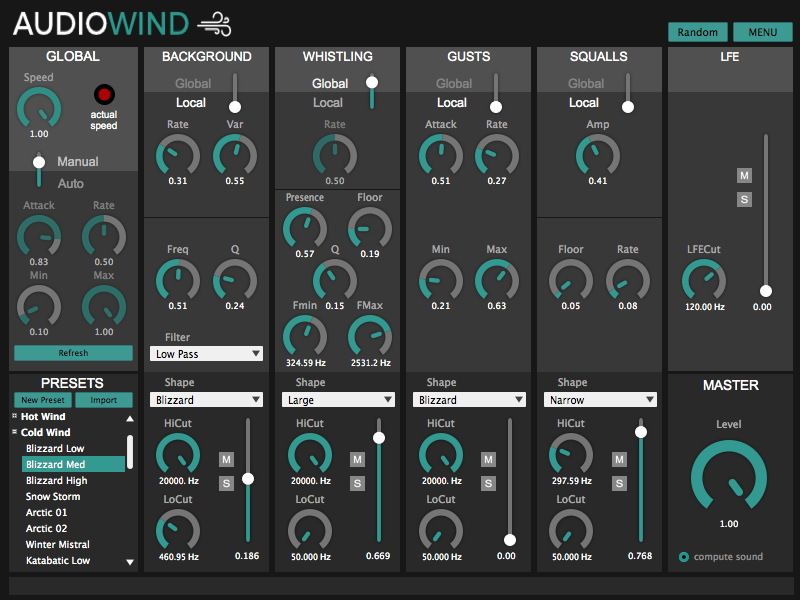Click the Background Rate knob
Viewport: 800px width, 600px height.
(x=178, y=156)
